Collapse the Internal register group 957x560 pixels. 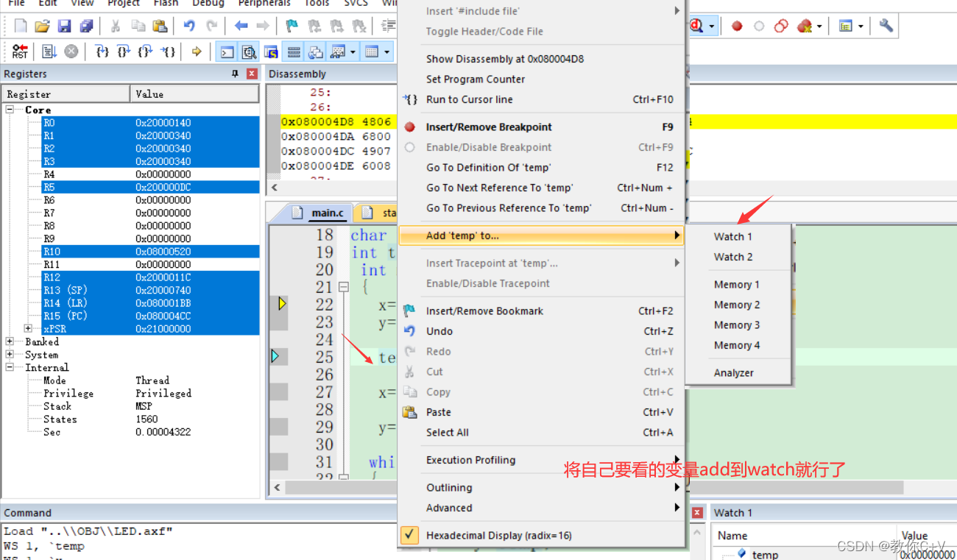(x=10, y=367)
